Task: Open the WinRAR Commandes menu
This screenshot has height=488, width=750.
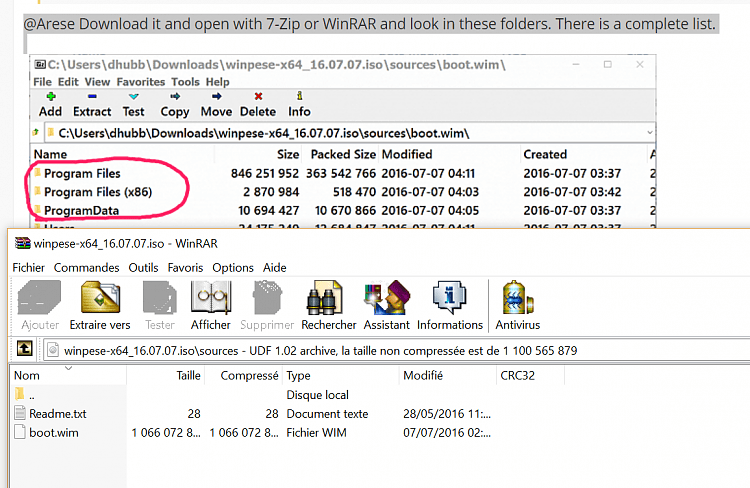Action: click(x=86, y=267)
